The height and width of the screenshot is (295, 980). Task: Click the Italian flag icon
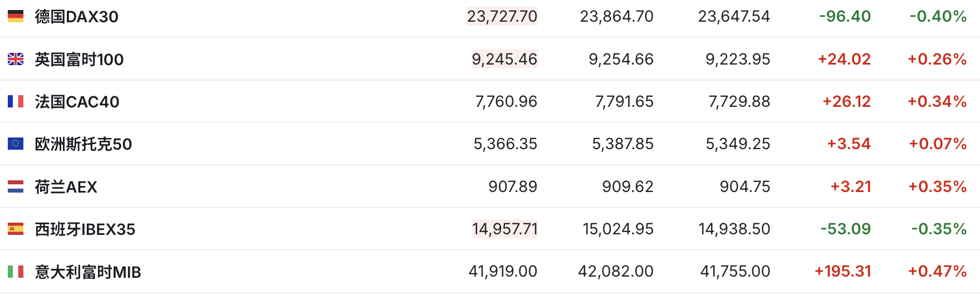16,272
